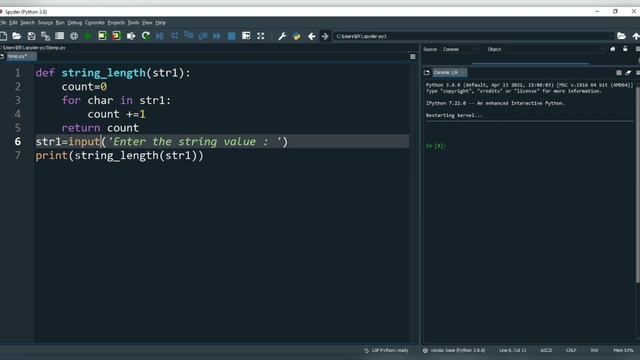Maximize the current pane

coord(246,36)
